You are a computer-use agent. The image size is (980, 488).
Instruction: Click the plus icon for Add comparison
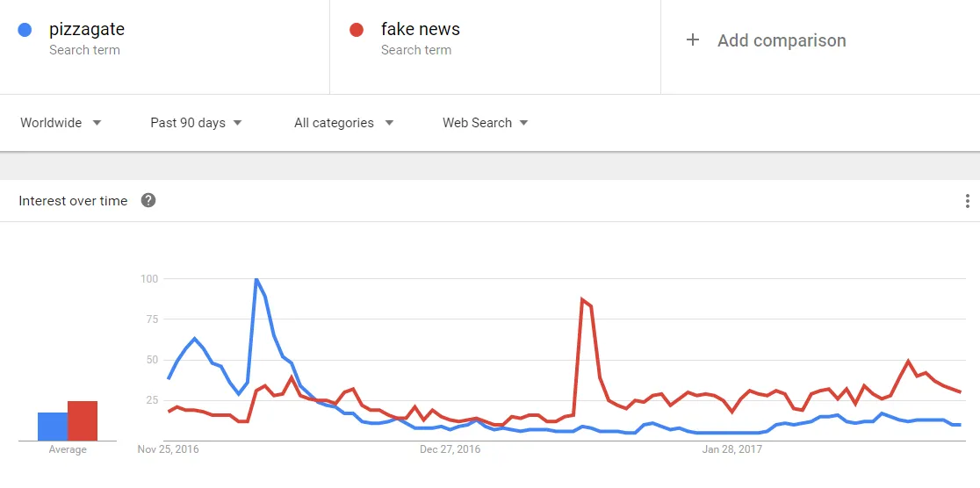click(x=692, y=40)
